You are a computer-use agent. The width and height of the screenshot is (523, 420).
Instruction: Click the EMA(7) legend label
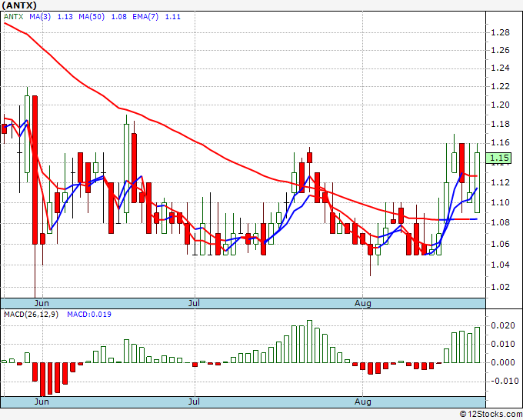pos(145,17)
